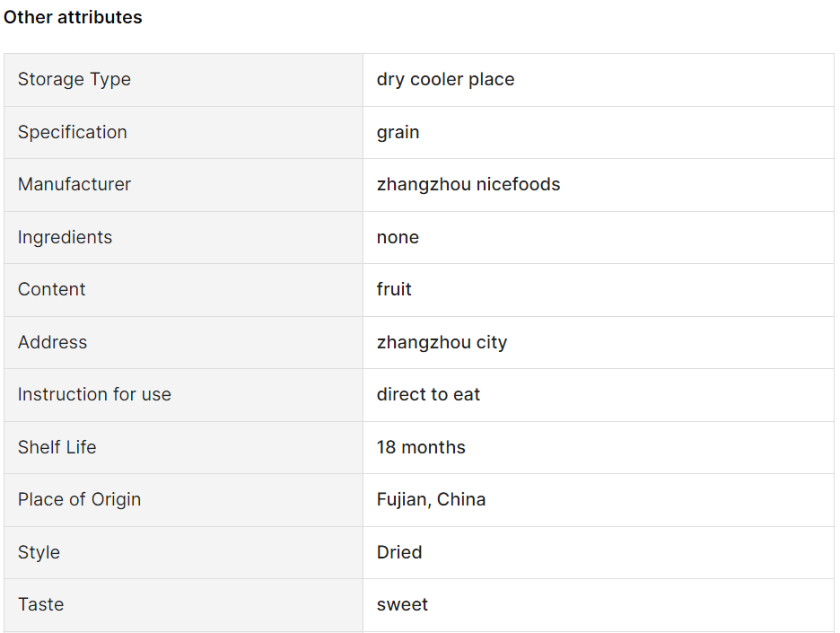Click the '18 months' shelf life value
This screenshot has height=633, width=840.
(421, 447)
